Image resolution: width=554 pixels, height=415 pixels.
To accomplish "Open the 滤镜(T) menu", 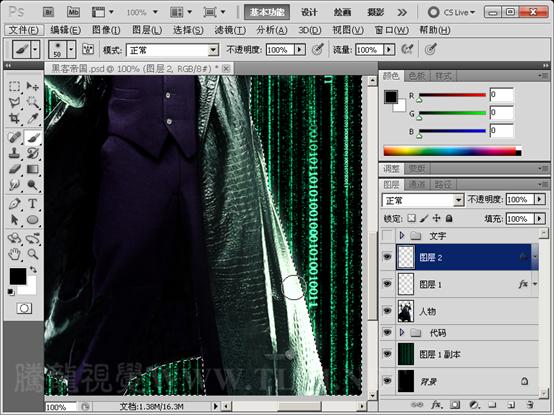I will [230, 30].
